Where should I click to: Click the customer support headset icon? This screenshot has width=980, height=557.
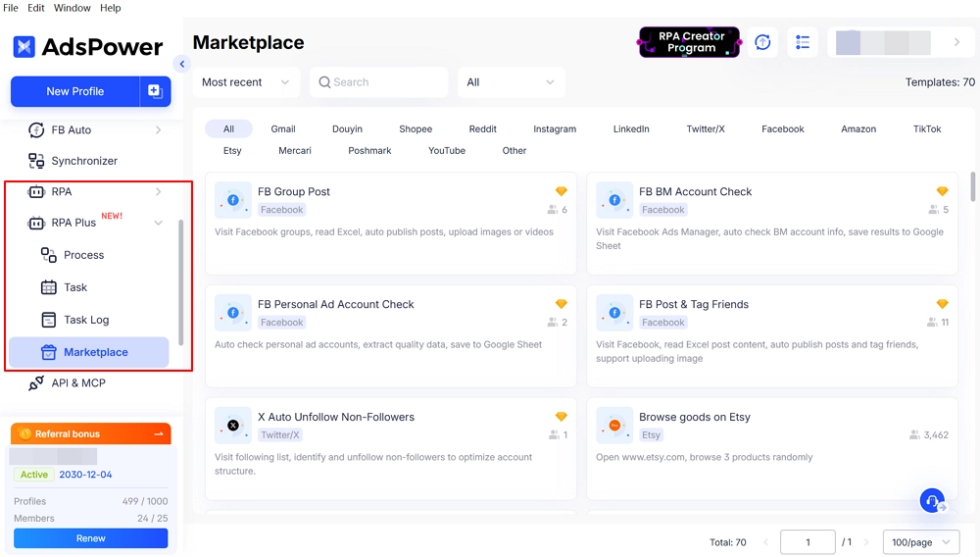click(x=932, y=500)
